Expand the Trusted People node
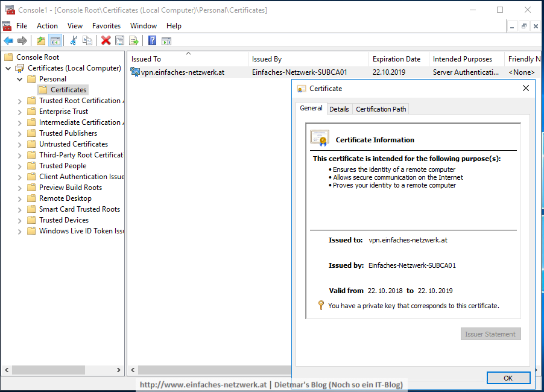 [x=20, y=166]
